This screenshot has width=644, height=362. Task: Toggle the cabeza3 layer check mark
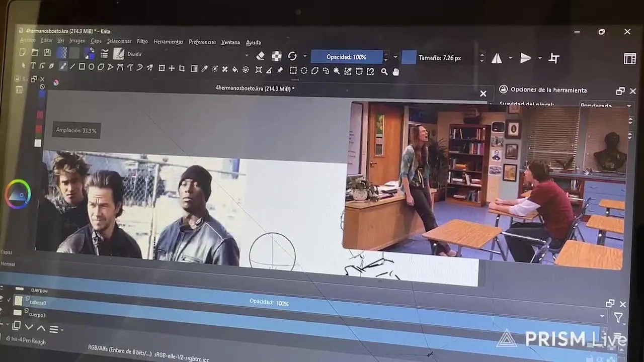tap(9, 300)
